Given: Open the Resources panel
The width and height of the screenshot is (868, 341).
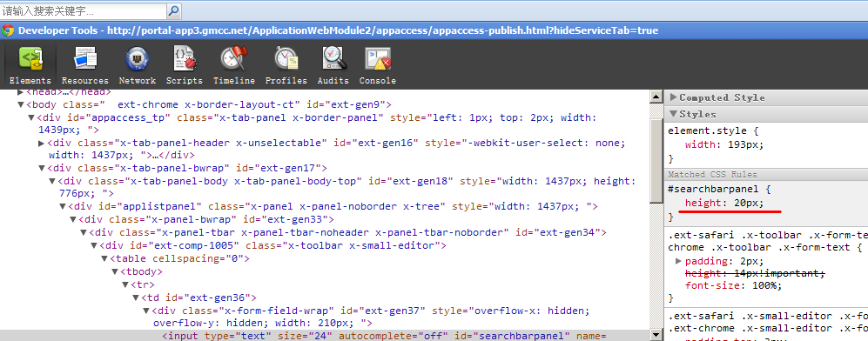Looking at the screenshot, I should click(x=84, y=65).
